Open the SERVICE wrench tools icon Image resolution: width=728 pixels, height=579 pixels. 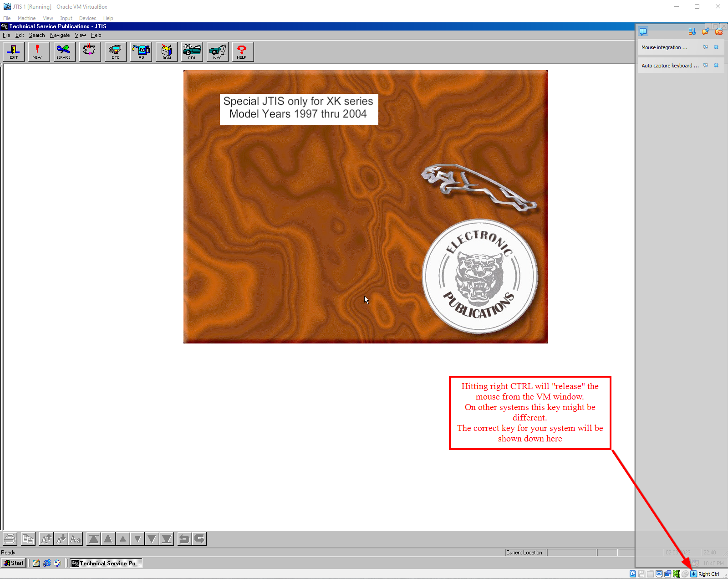[x=63, y=51]
